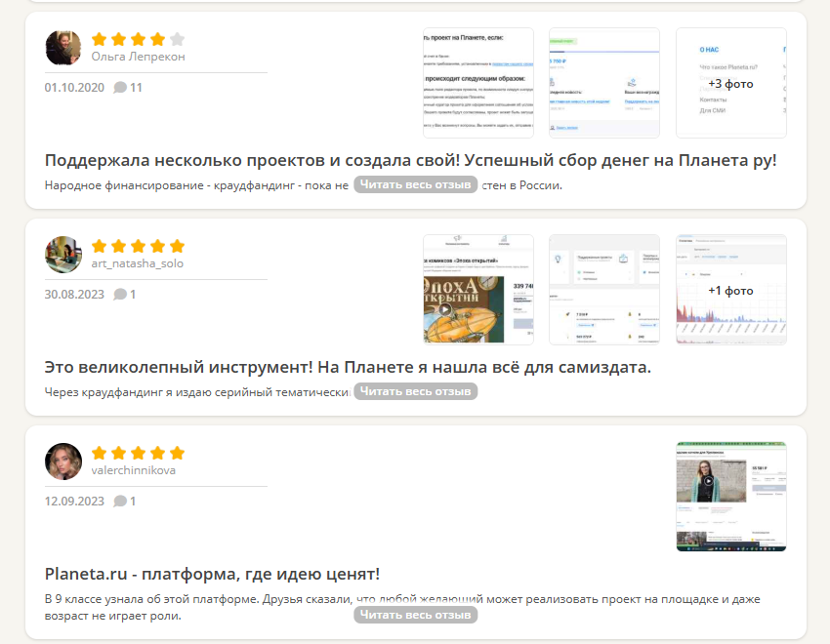830x644 pixels.
Task: Open Ольга Лепрекон's profile avatar
Action: pos(63,48)
